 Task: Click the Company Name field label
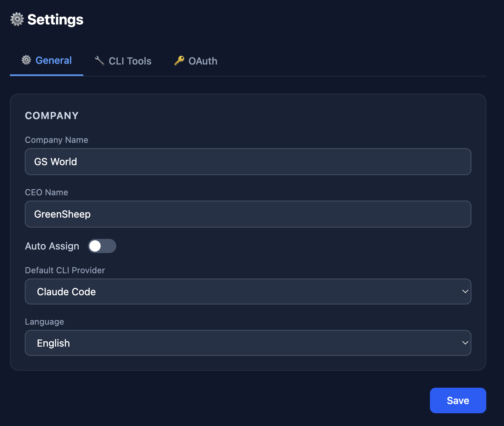click(56, 140)
